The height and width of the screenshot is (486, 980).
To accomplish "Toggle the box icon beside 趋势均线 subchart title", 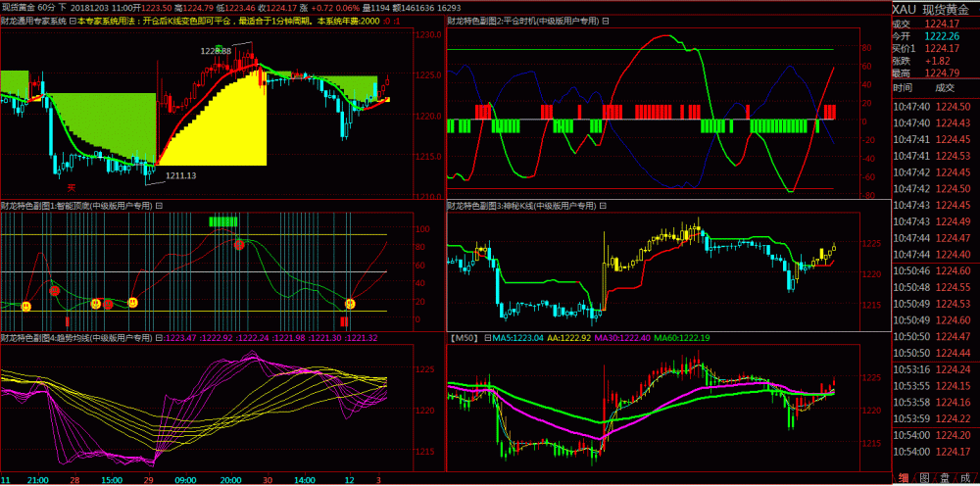I will coord(158,338).
